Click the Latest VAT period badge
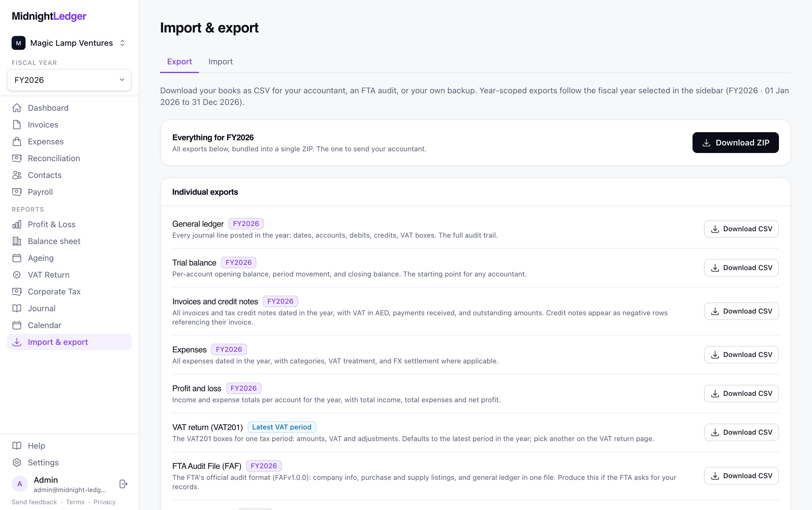 (282, 427)
